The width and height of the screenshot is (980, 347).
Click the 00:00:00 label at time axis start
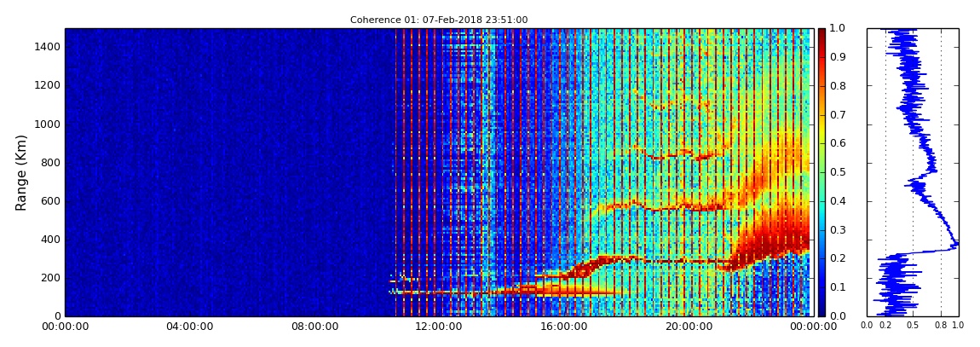[65, 327]
